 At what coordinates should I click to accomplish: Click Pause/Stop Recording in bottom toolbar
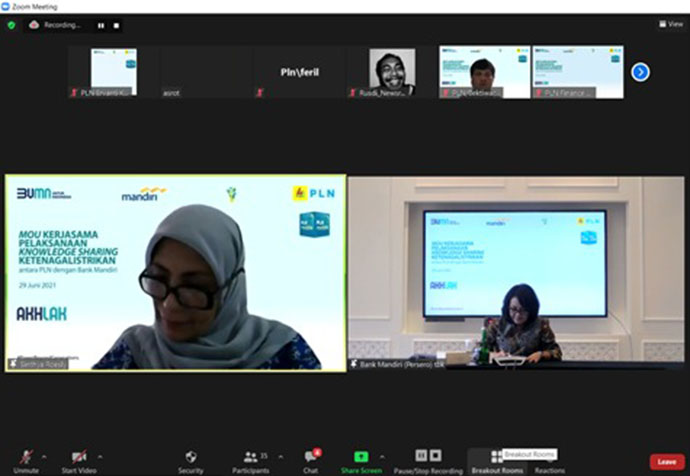coord(428,457)
